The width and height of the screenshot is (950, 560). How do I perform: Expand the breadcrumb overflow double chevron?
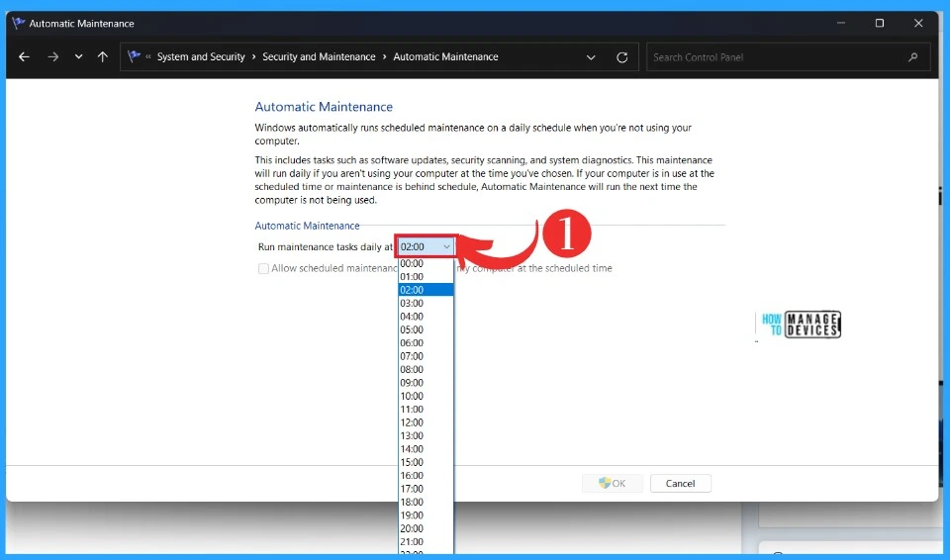tap(148, 57)
